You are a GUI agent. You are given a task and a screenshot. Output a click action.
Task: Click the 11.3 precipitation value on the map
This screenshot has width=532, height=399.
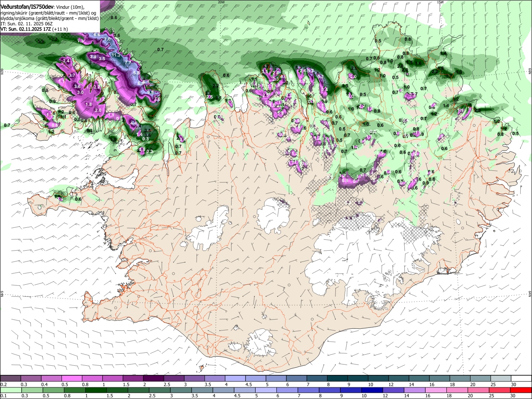pos(116,55)
